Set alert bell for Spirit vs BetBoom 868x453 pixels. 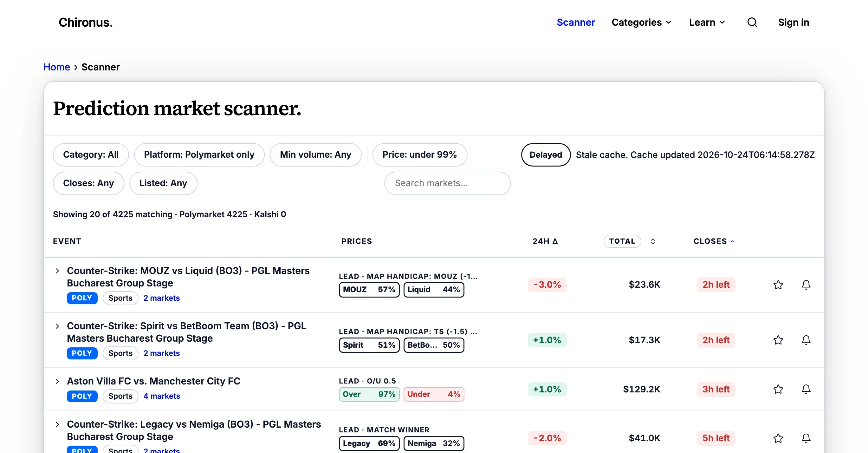pos(806,340)
